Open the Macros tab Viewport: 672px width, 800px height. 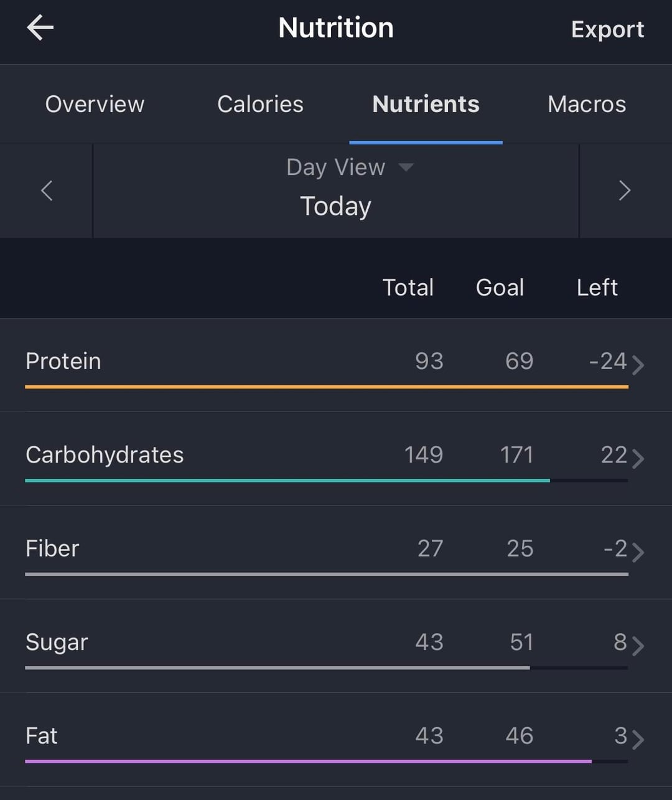click(587, 104)
